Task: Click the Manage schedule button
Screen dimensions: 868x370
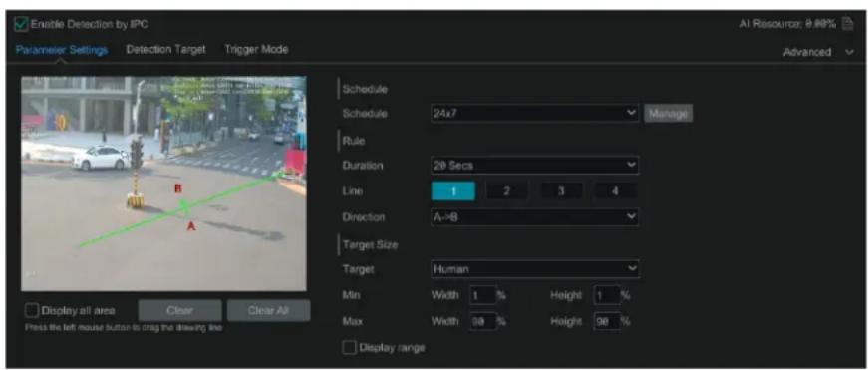Action: (668, 114)
